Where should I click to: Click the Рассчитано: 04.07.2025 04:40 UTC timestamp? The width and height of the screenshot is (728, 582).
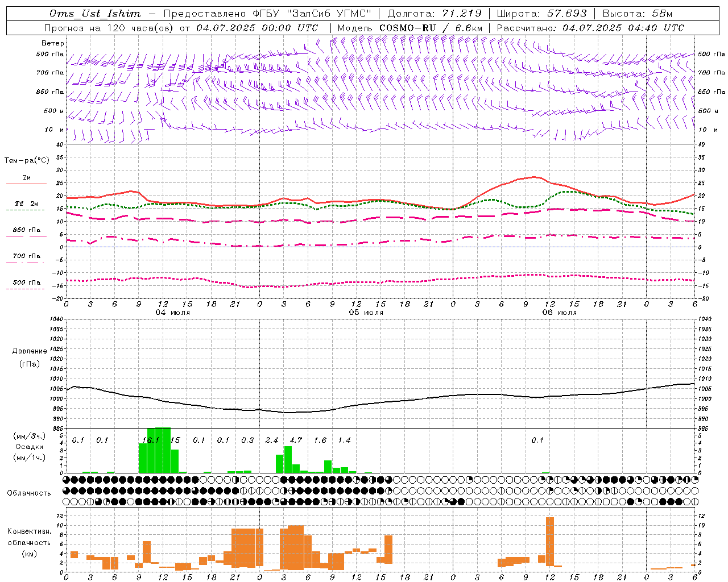point(590,28)
